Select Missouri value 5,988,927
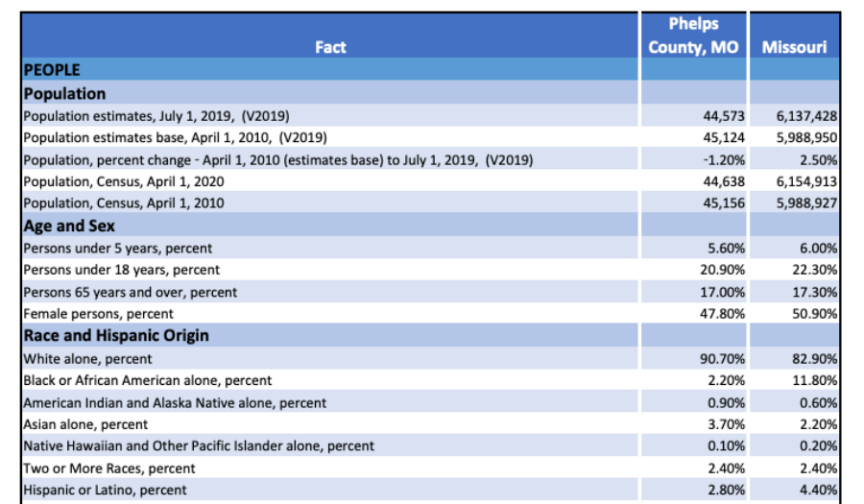 click(x=806, y=204)
